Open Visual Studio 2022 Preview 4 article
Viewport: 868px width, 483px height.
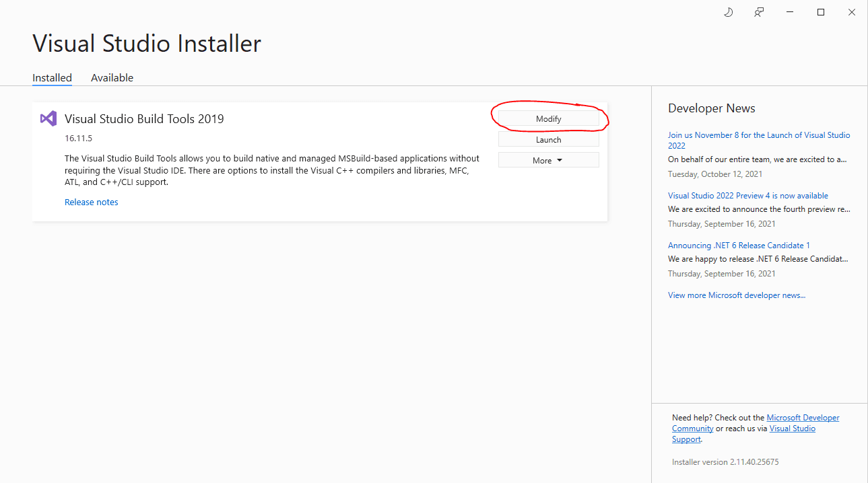point(748,196)
